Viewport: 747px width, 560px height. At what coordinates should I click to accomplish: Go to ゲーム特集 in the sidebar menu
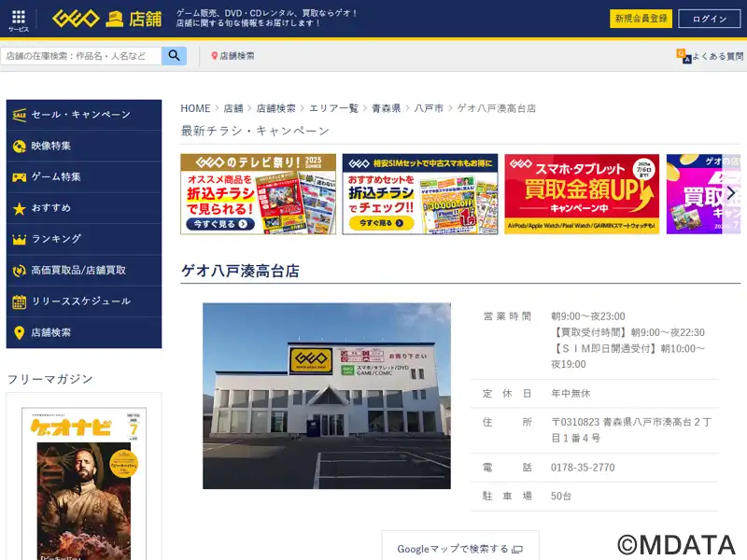pyautogui.click(x=84, y=177)
